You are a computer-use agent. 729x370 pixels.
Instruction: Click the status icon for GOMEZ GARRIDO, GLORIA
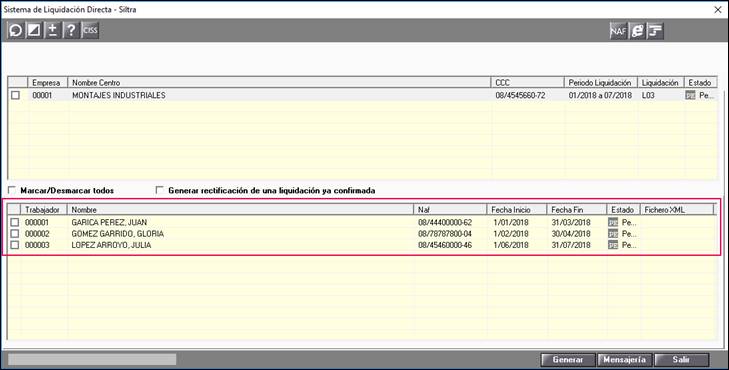point(613,233)
